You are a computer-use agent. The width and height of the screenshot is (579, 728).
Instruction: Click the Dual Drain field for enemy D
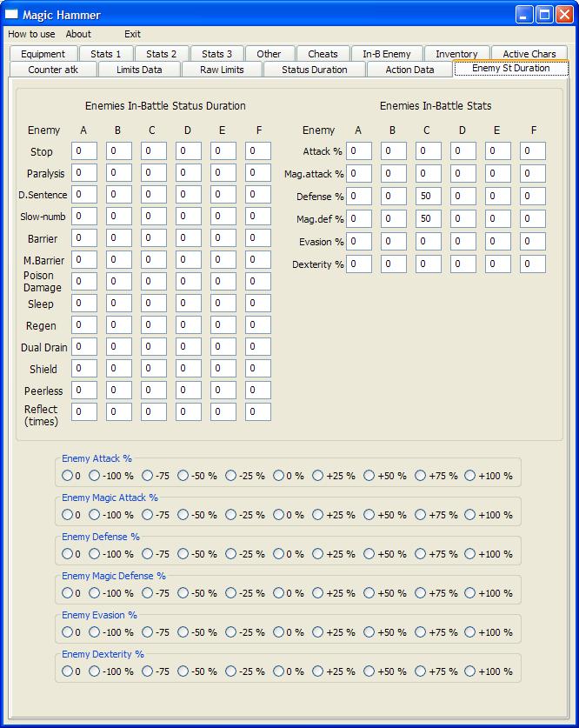click(x=189, y=346)
